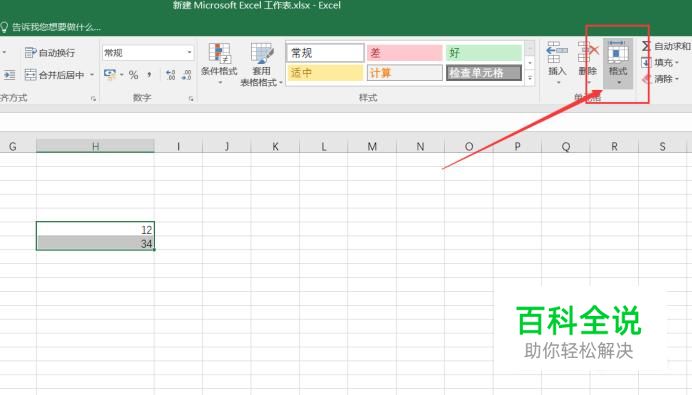Select column H header
The image size is (692, 395).
95,146
